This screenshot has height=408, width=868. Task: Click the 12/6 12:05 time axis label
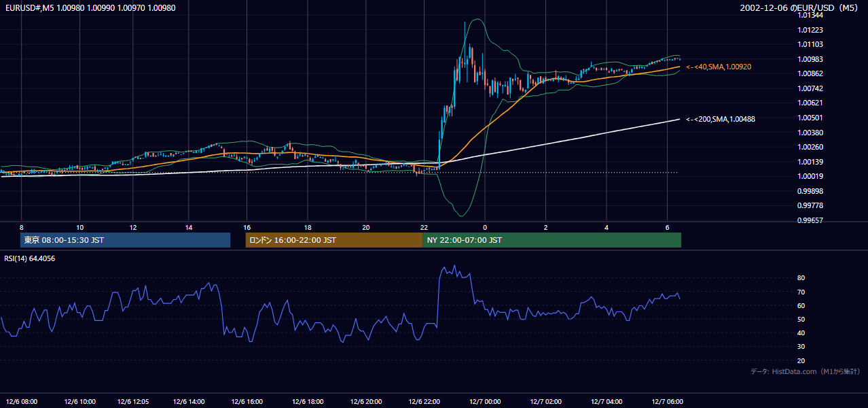click(134, 401)
